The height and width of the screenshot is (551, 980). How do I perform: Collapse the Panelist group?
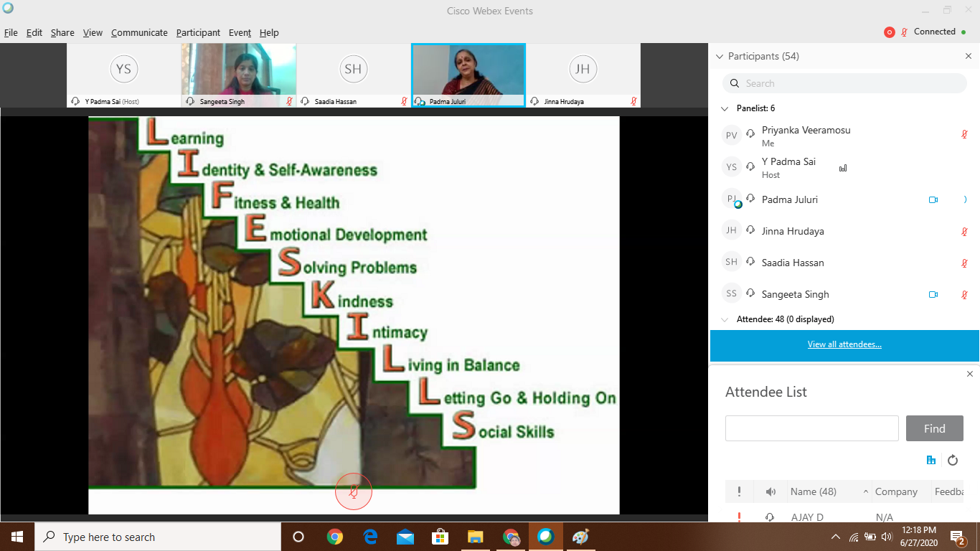tap(724, 108)
